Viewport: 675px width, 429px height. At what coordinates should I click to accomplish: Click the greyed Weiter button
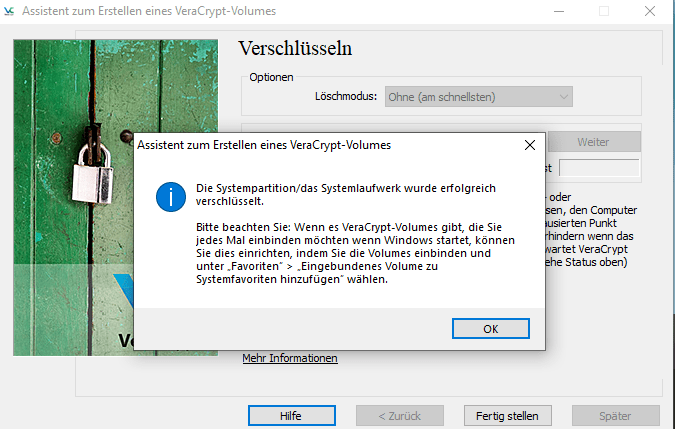tap(594, 142)
